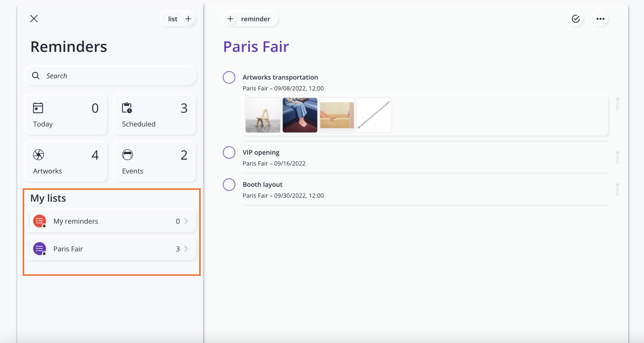Click the Artworks count number 4
The width and height of the screenshot is (644, 343).
[x=95, y=155]
